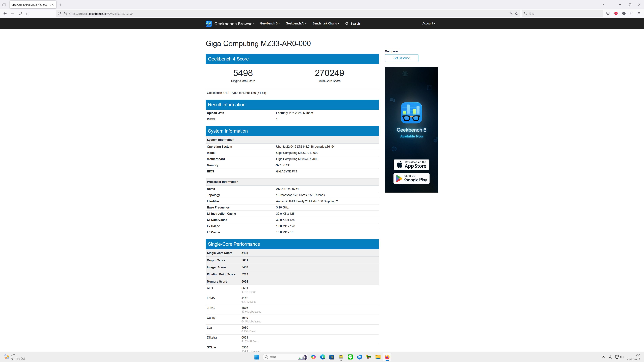Open the Windows Start menu

pos(257,357)
